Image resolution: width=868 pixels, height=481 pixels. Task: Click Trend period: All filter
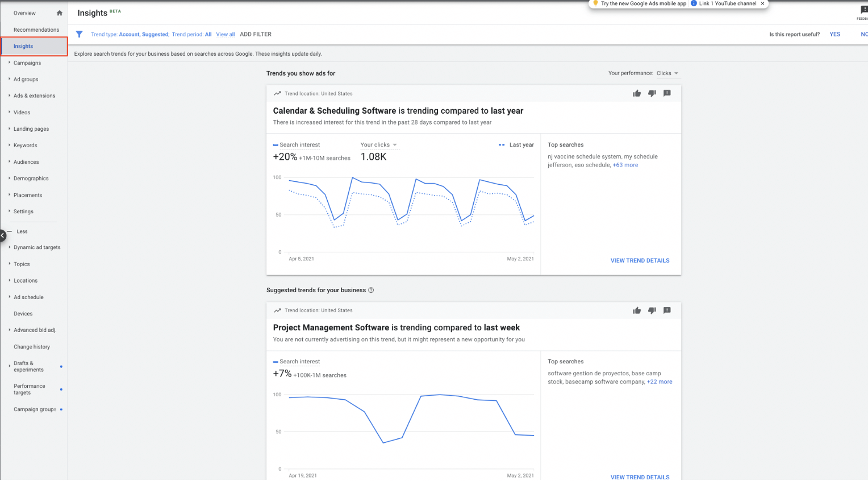pyautogui.click(x=191, y=34)
